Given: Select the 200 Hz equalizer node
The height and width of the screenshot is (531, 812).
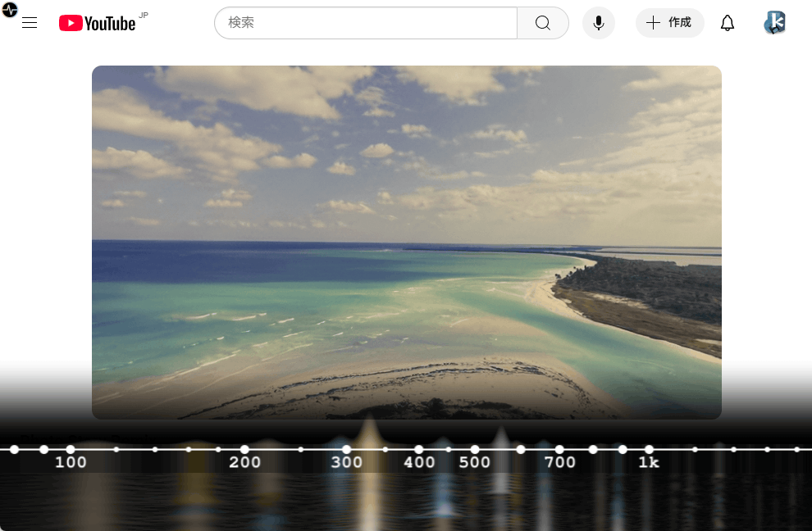Looking at the screenshot, I should point(244,449).
